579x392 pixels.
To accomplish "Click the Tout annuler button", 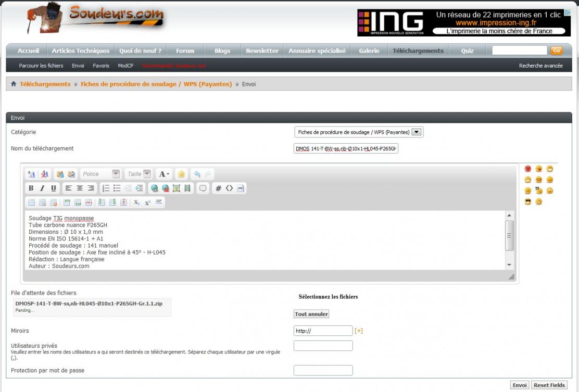I will pyautogui.click(x=311, y=314).
